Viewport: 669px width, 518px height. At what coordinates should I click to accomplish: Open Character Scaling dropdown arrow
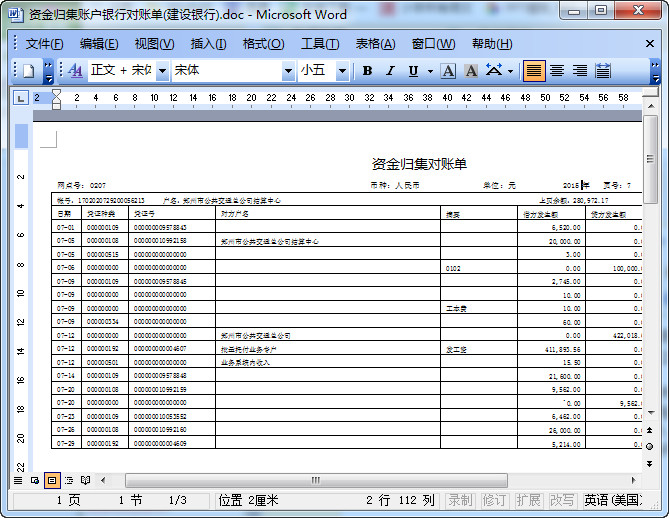click(510, 71)
